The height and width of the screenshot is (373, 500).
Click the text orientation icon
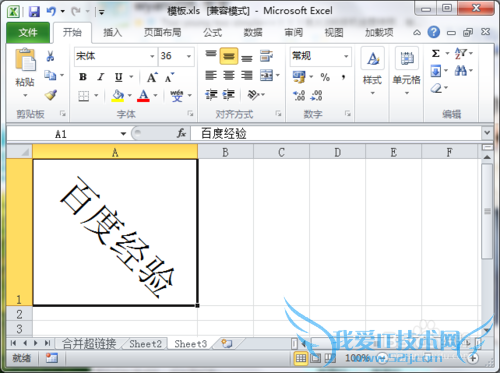click(253, 95)
